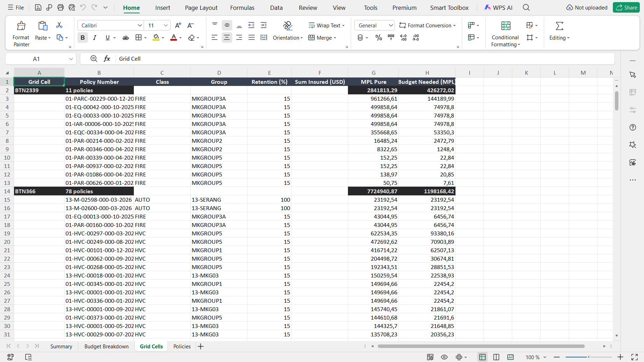Click the selection pointer in right sidebar
644x362 pixels.
point(633,75)
